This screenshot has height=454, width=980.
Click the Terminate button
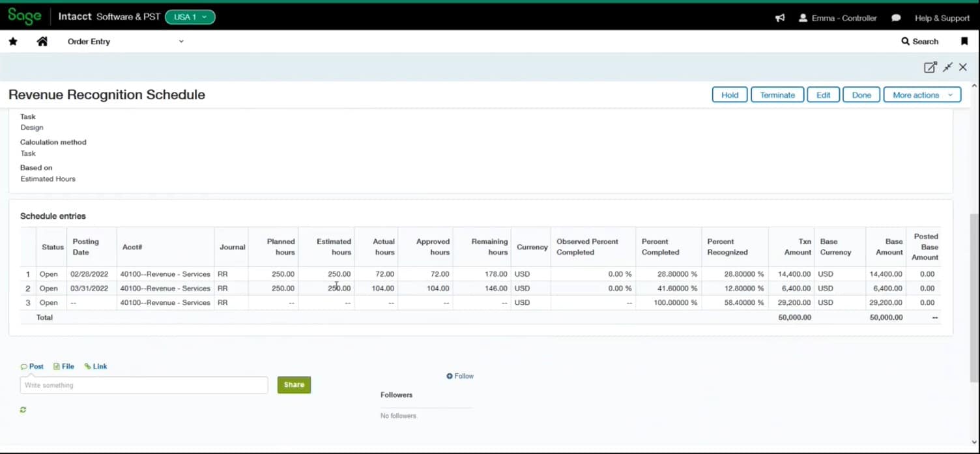pos(777,95)
